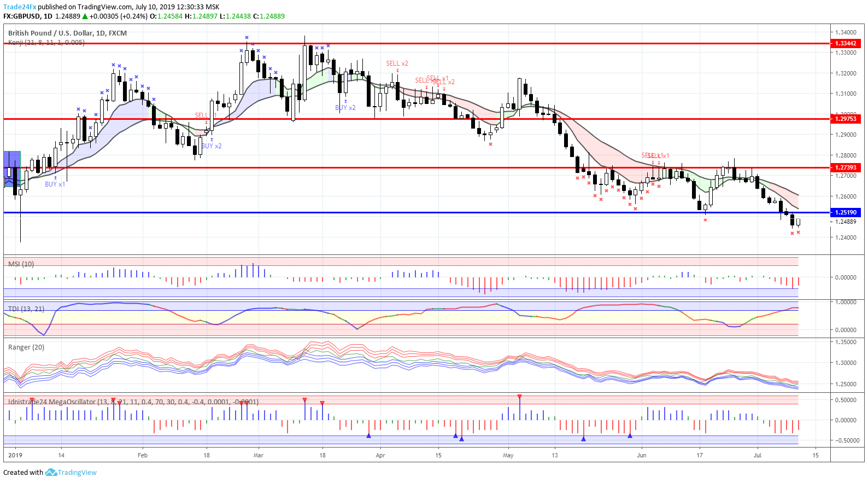Click the BUY x2 signal in late March
This screenshot has width=868, height=482.
click(x=345, y=108)
